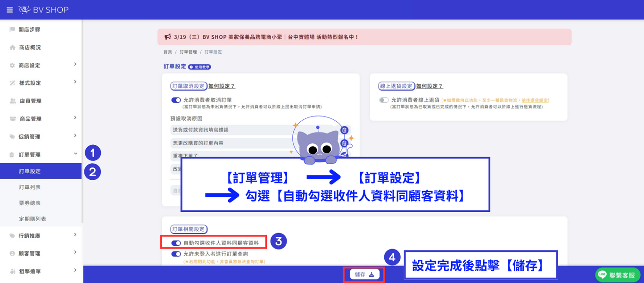The width and height of the screenshot is (644, 283).
Task: Click the BV SHOP logo
Action: click(43, 10)
